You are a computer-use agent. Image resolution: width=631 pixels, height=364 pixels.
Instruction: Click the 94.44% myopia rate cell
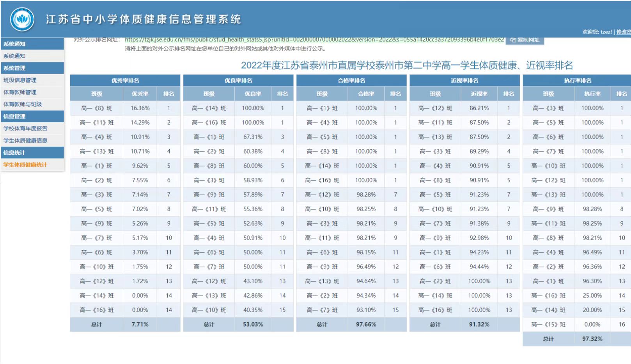(x=479, y=267)
